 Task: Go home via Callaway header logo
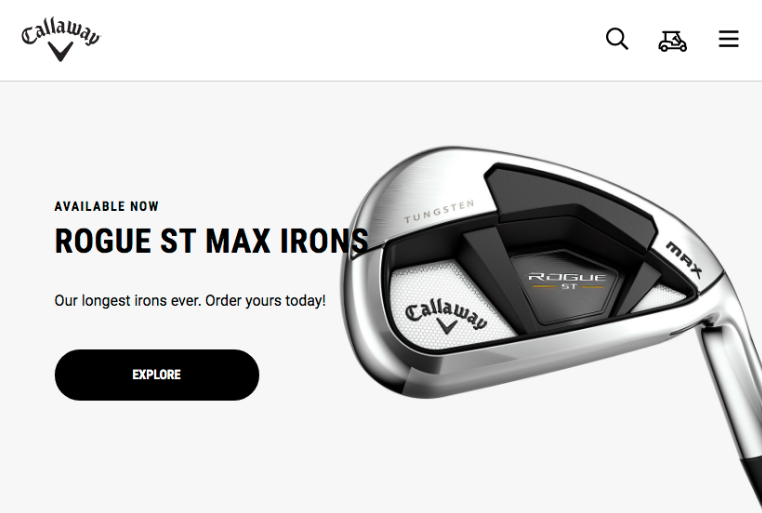(x=61, y=39)
